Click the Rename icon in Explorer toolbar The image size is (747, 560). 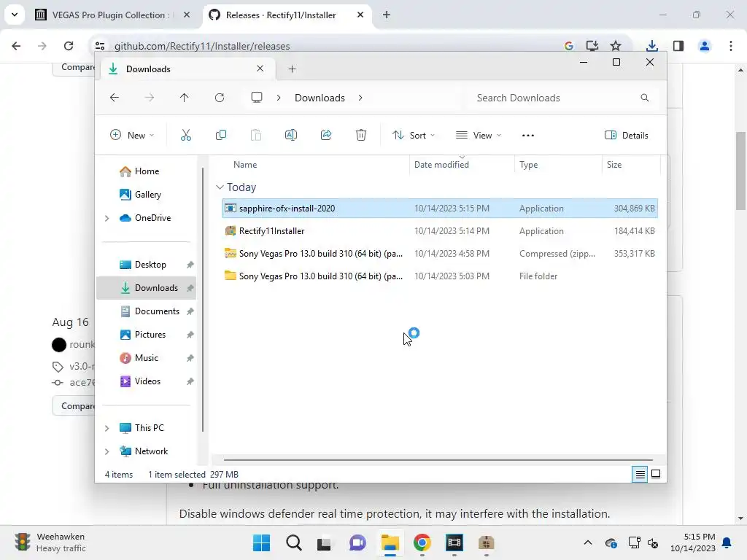[290, 135]
